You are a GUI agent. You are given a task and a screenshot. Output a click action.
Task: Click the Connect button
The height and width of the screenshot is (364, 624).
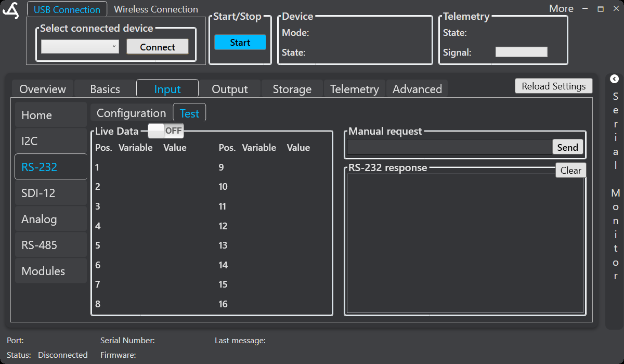158,47
